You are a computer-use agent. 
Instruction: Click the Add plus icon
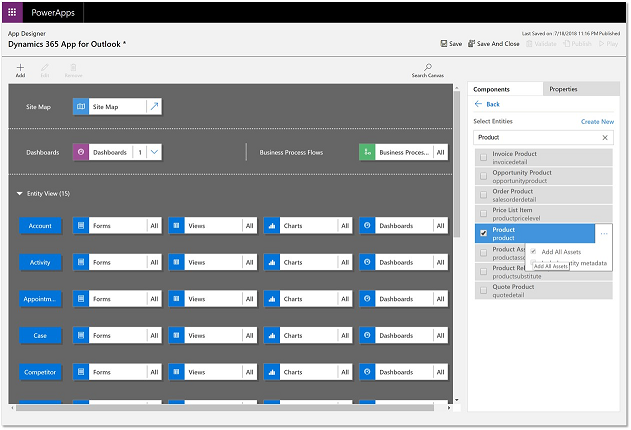20,68
